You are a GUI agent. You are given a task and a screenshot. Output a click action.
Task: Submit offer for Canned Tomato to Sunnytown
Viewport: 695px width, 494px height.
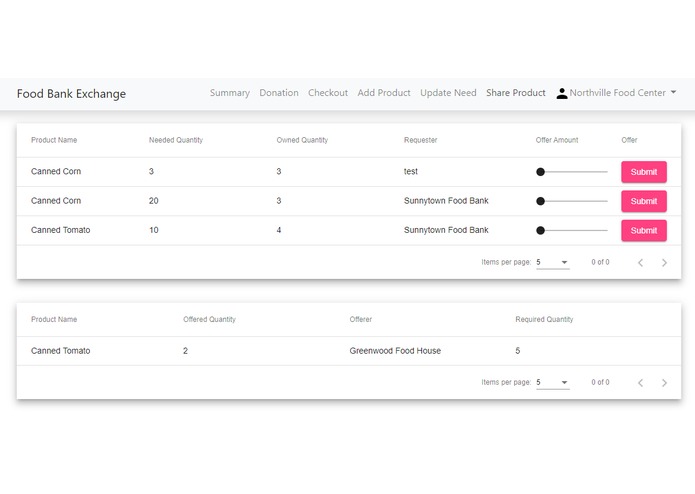pyautogui.click(x=644, y=230)
